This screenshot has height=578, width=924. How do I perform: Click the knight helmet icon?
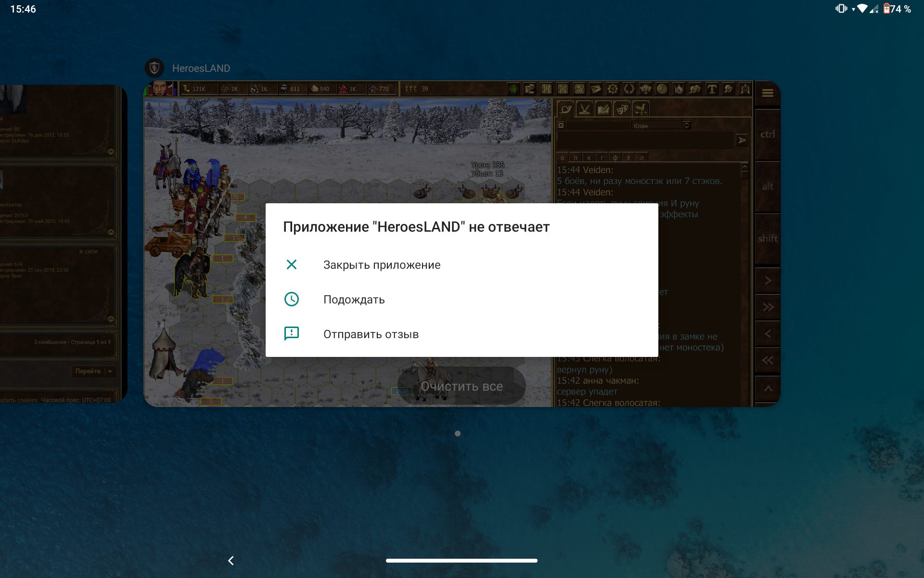pyautogui.click(x=729, y=89)
